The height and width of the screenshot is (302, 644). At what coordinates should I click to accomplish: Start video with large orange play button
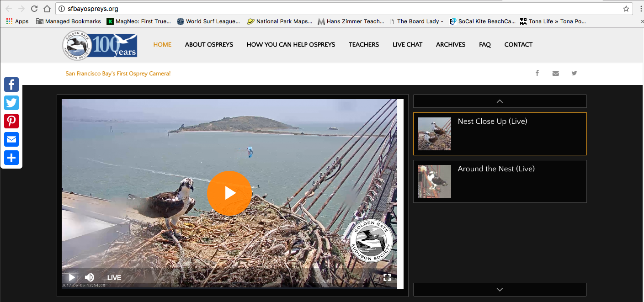[x=229, y=193]
